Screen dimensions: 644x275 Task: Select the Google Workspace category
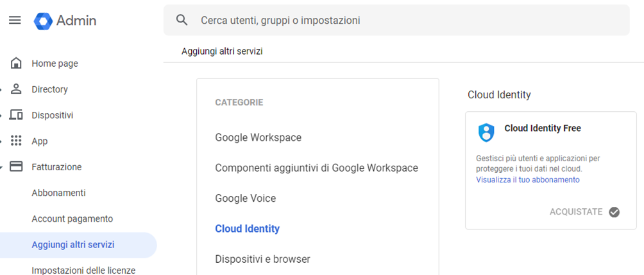[258, 137]
